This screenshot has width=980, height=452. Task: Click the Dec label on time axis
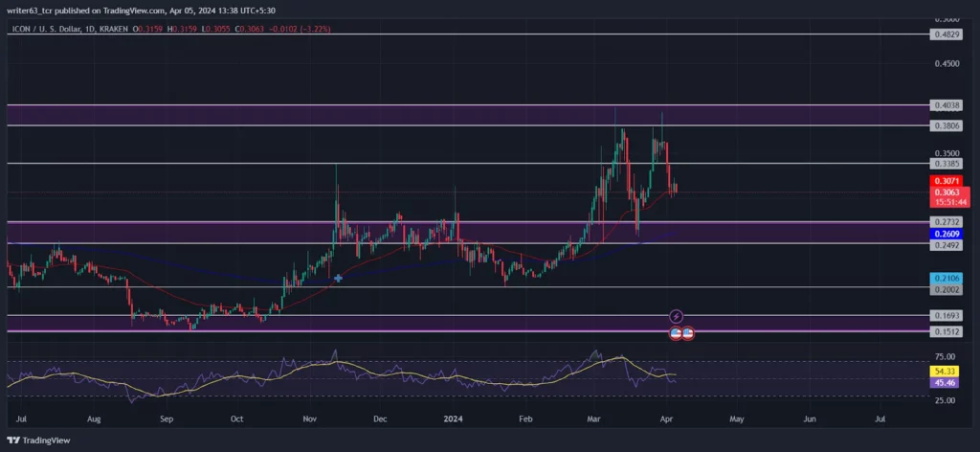[381, 417]
